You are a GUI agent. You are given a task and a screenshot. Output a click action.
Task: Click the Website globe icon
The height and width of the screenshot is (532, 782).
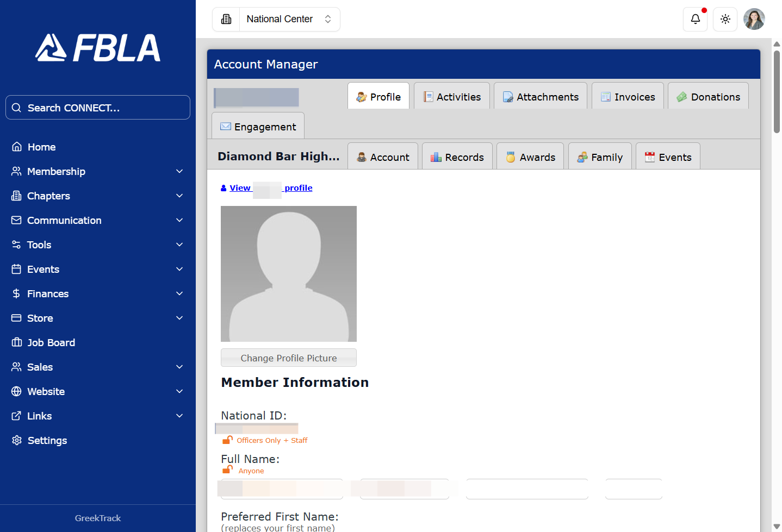pos(16,391)
